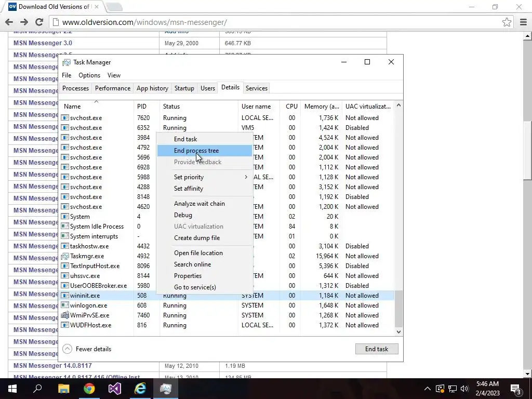Click the Chrome address bar URL

coord(144,22)
